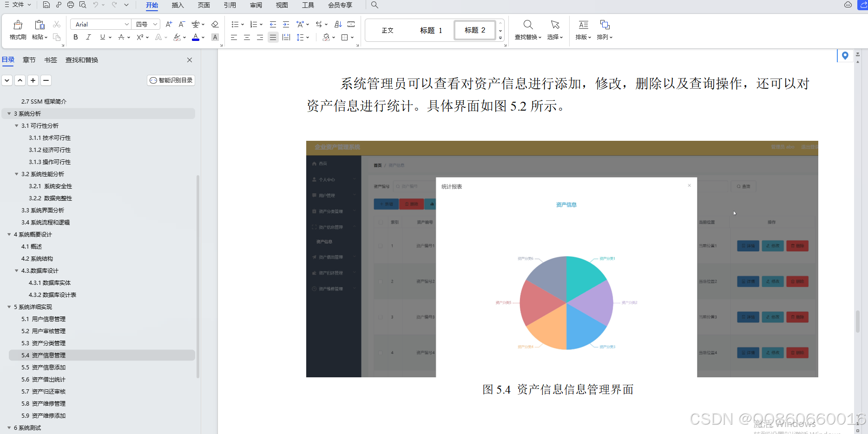Collapse the 5 系统详细实现 tree node
This screenshot has height=434, width=868.
9,307
